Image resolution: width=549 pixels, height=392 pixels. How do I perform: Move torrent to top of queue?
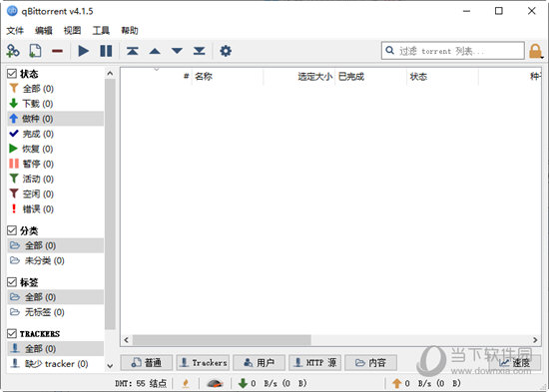pos(133,51)
